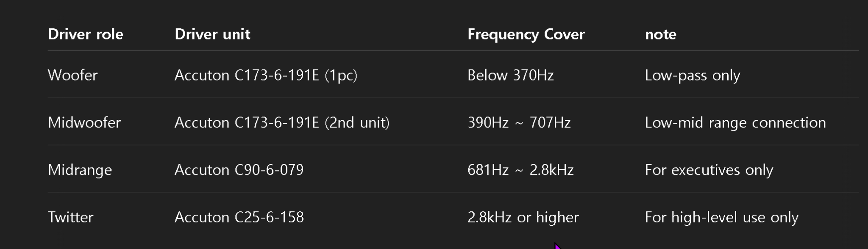Click 'Low-mid range connection' note
Image resolution: width=868 pixels, height=249 pixels.
pyautogui.click(x=735, y=123)
